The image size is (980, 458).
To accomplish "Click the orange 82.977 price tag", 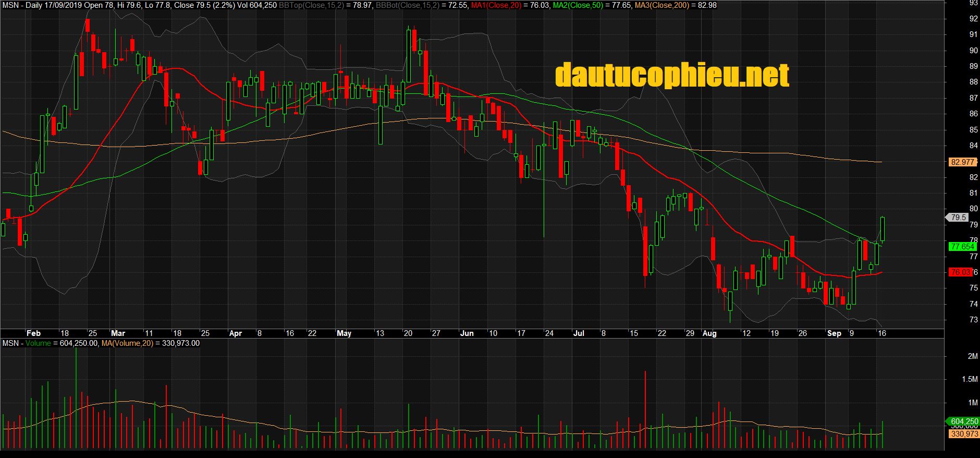I will coord(962,162).
